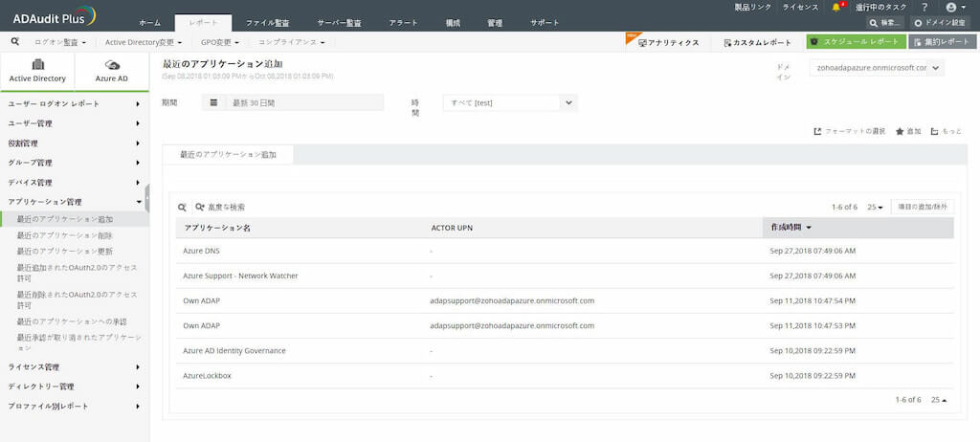Open the すべて [test] time dropdown
980x442 pixels.
[x=510, y=102]
